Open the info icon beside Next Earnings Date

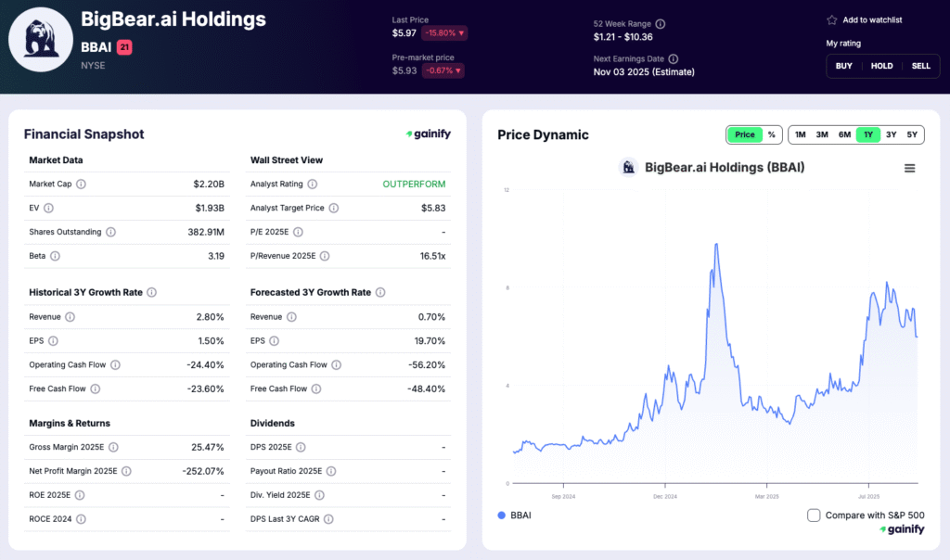674,58
